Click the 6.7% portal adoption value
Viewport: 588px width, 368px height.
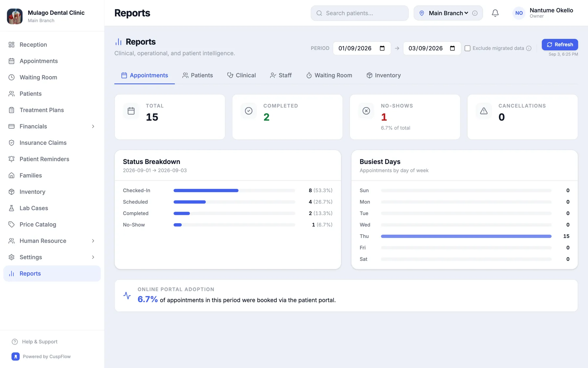point(148,299)
